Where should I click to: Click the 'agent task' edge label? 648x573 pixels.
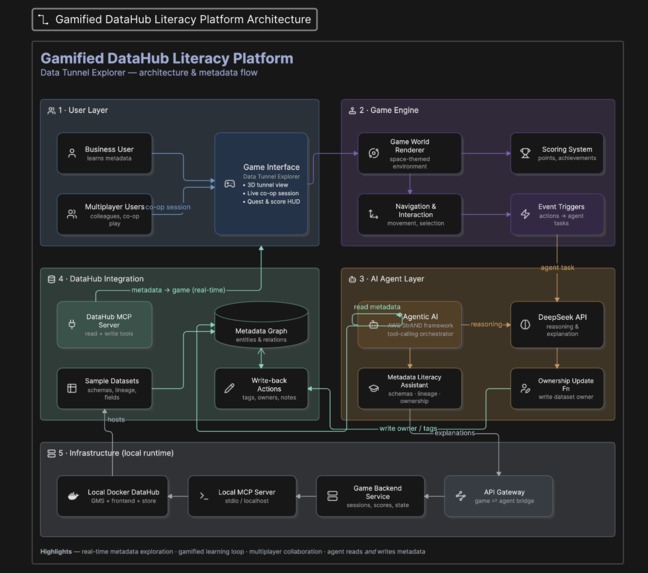pos(557,268)
